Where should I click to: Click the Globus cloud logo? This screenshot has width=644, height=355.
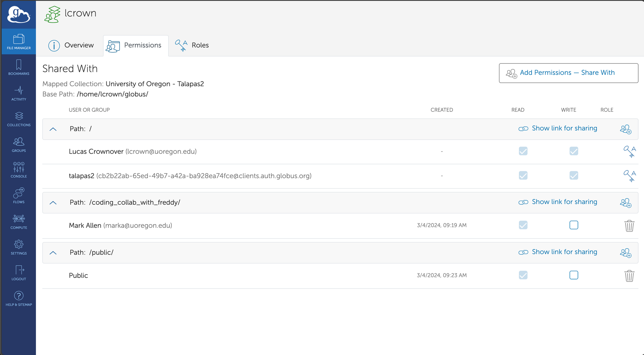pos(19,14)
